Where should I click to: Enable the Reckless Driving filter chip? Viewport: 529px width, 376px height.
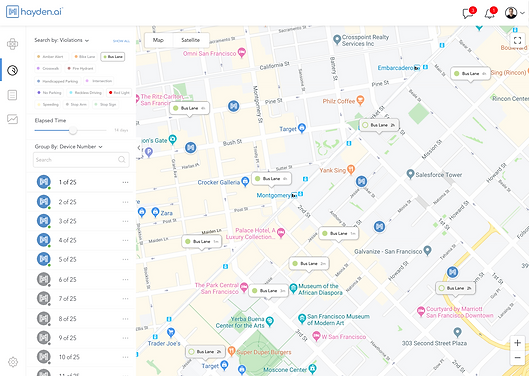(x=85, y=92)
